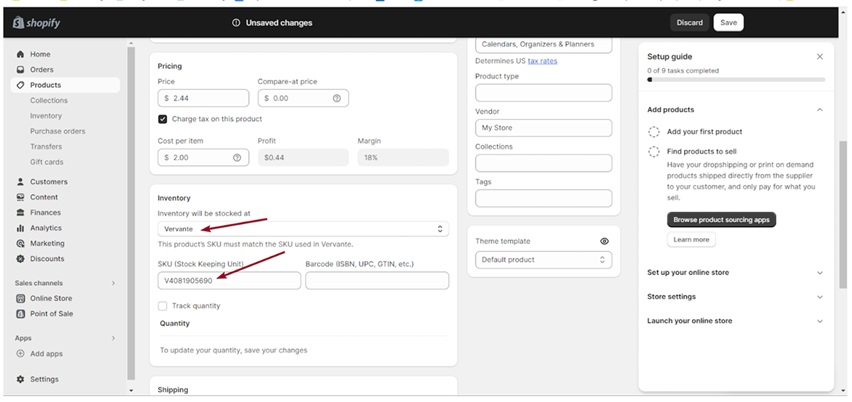Viewport: 852px width, 402px height.
Task: Click the Discard button
Action: pyautogui.click(x=690, y=23)
